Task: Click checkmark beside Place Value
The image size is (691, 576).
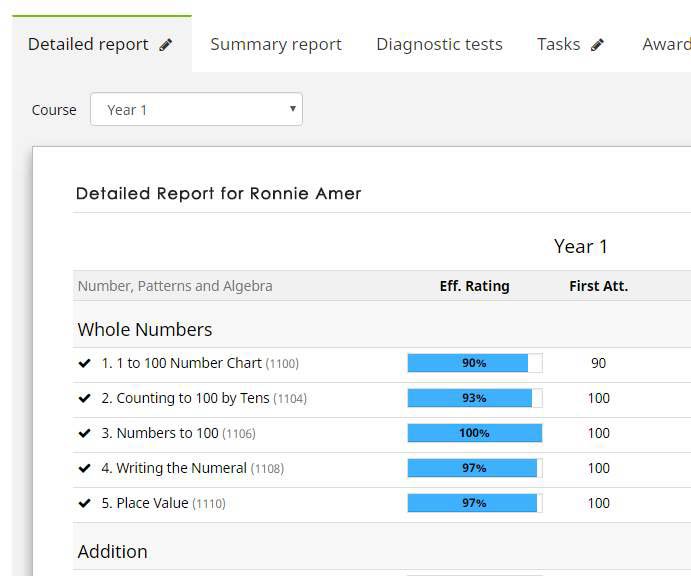Action: [85, 504]
